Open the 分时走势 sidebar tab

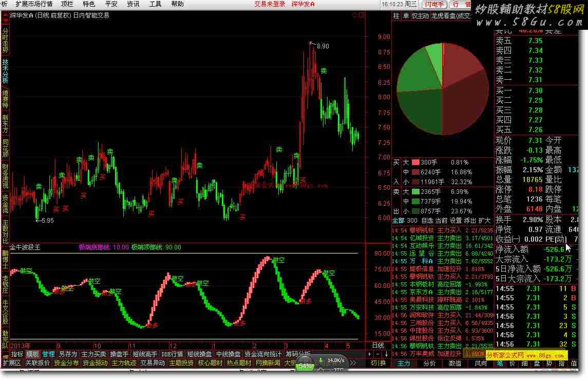pyautogui.click(x=5, y=40)
